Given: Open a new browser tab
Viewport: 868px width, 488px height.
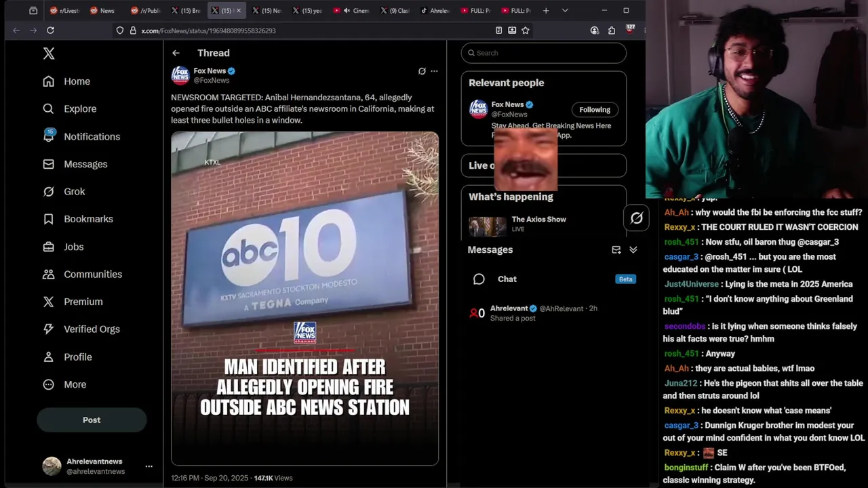Looking at the screenshot, I should point(546,11).
